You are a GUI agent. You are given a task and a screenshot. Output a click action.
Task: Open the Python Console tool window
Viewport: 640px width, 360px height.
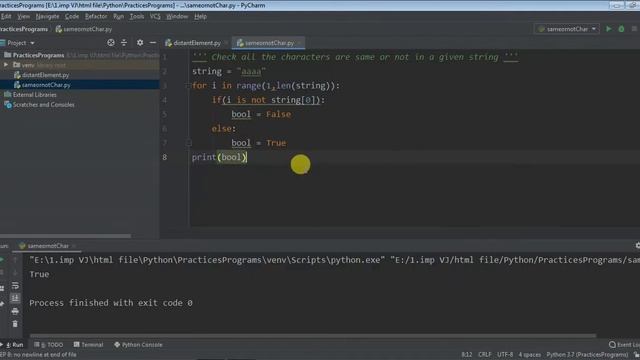click(138, 345)
